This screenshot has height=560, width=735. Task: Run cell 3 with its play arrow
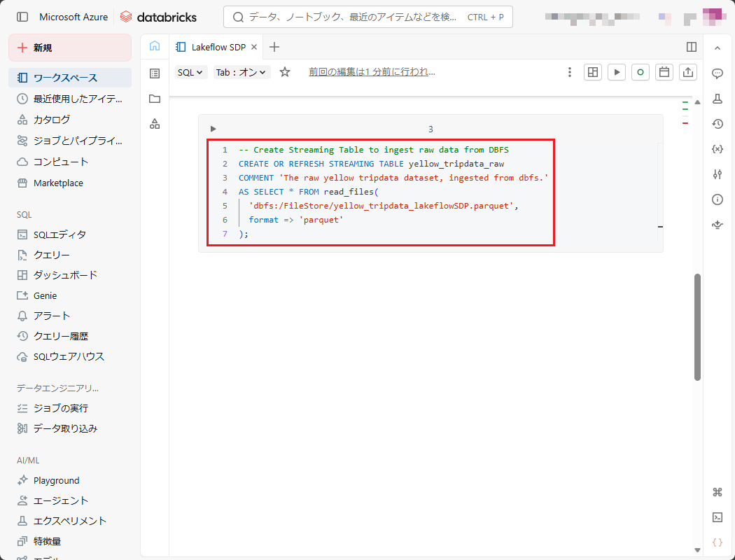(x=213, y=129)
